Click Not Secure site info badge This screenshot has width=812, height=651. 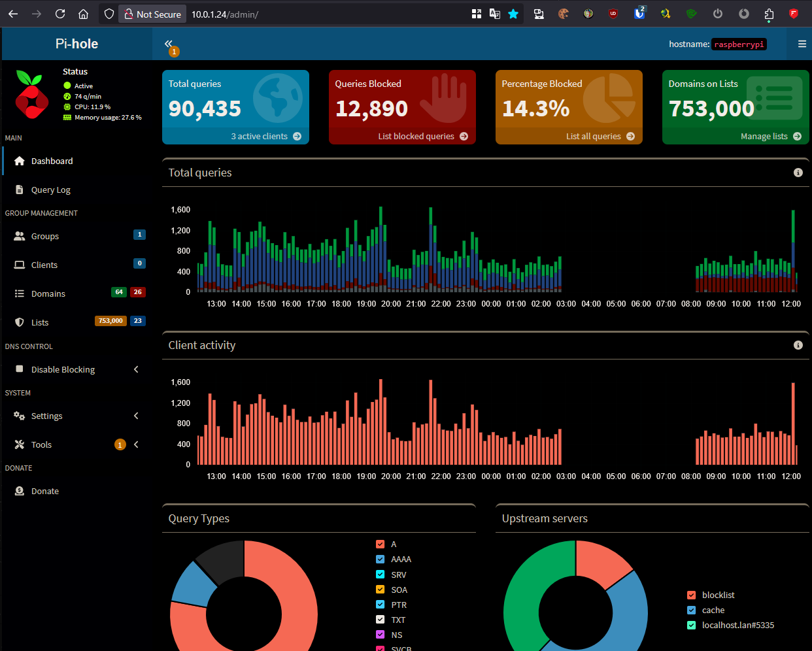[152, 14]
